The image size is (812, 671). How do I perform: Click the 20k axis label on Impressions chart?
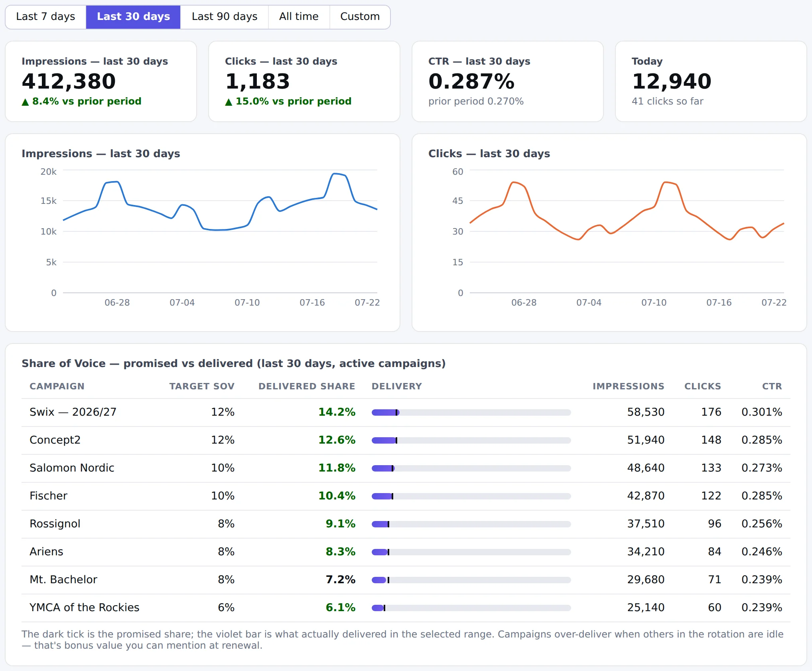[49, 172]
